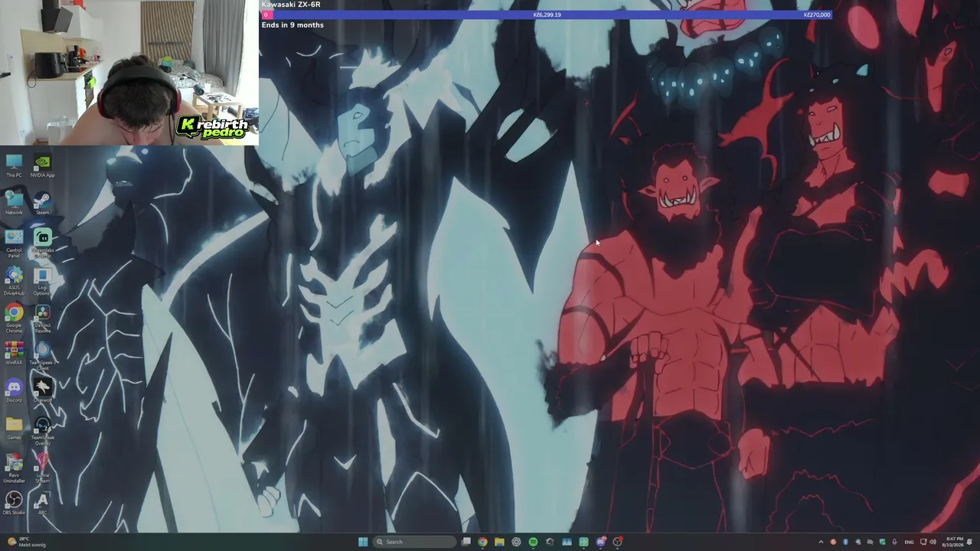Select the This PC desktop icon

point(14,165)
